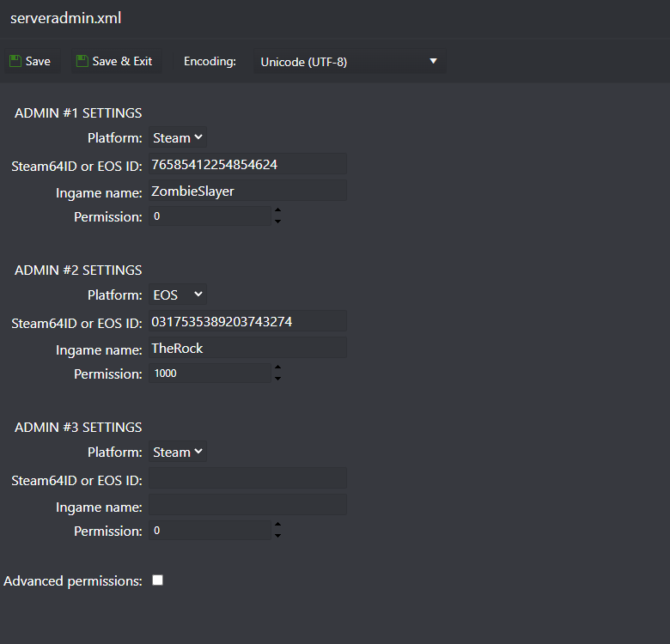Click Admin #2 EOS ID input field
Screen dimensions: 670x644
click(x=248, y=321)
